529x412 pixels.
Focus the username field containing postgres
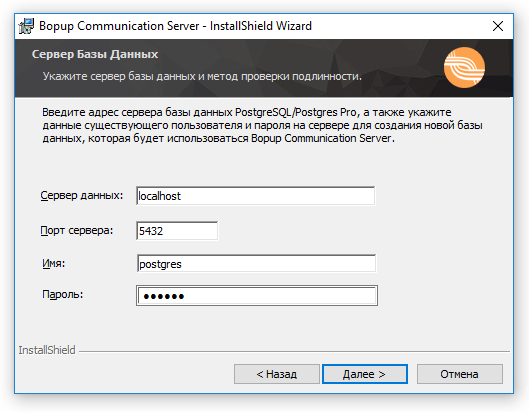(256, 264)
